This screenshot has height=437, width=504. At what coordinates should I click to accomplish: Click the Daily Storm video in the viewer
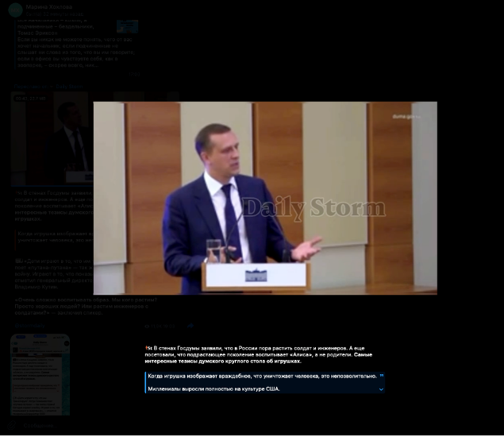265,198
